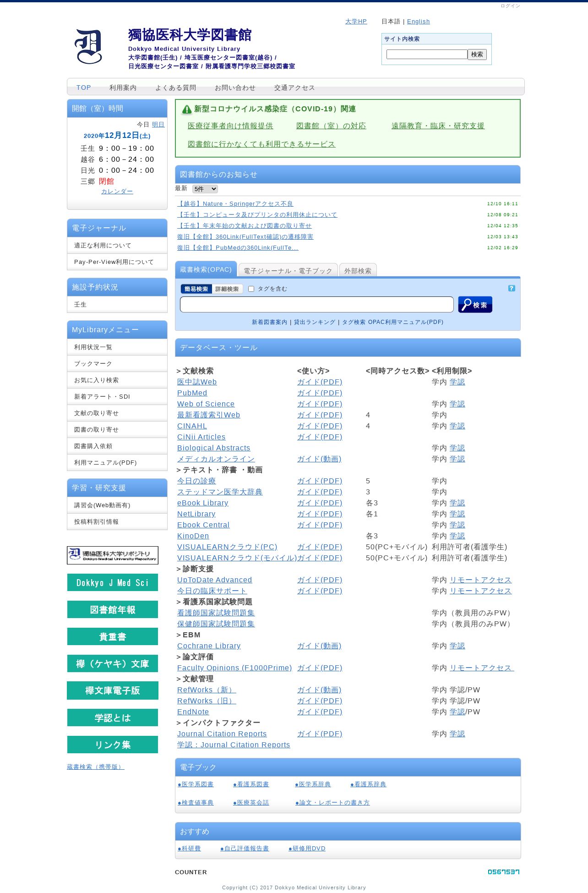
Task: Open the 適正な利用について sidebar item
Action: (117, 246)
